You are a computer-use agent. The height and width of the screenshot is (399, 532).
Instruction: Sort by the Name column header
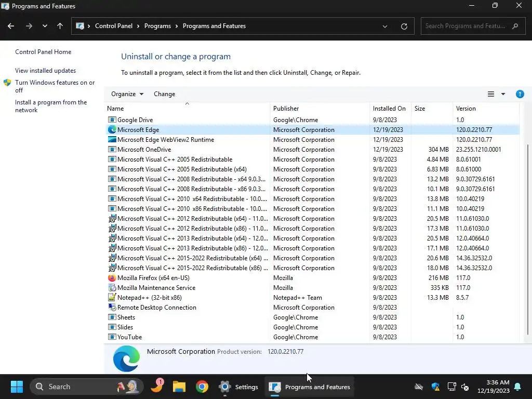pos(187,109)
